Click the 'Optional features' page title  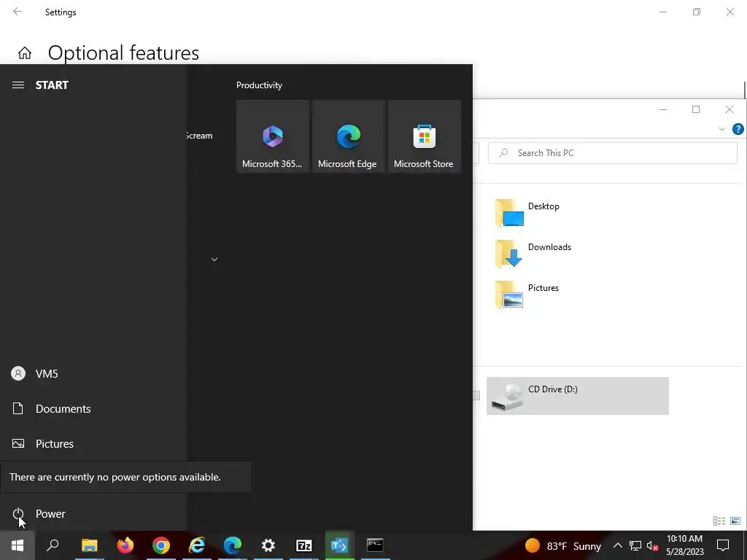tap(123, 52)
